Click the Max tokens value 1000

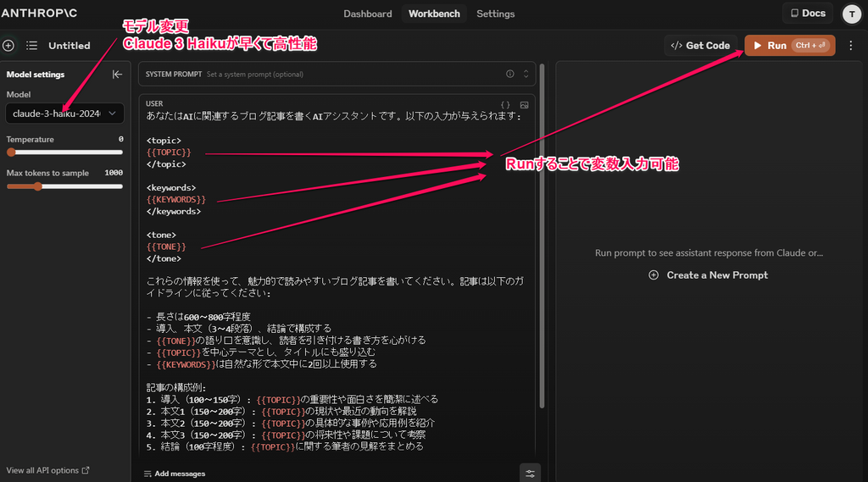click(x=114, y=173)
